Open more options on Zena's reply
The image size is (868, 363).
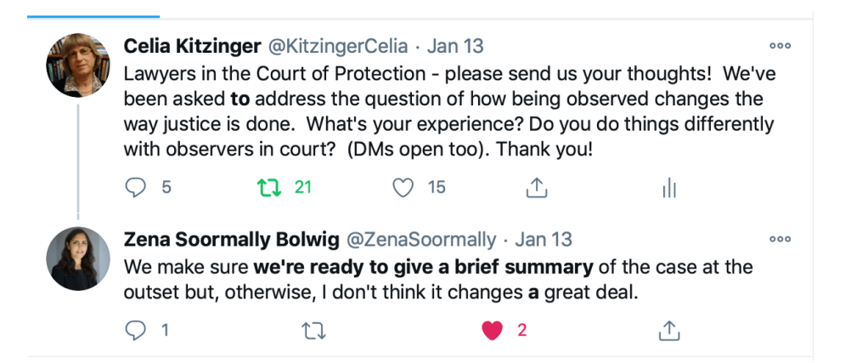(779, 240)
